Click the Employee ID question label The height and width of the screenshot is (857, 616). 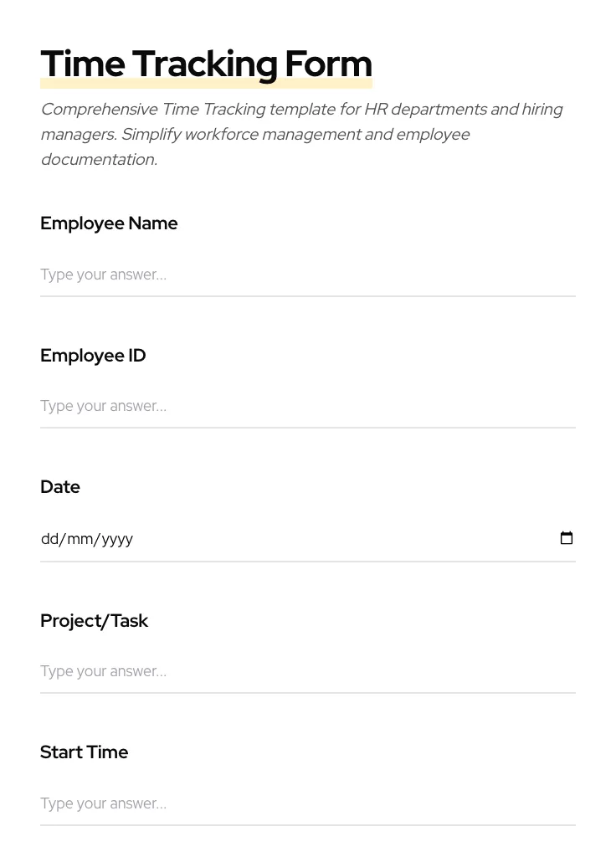[x=93, y=356]
